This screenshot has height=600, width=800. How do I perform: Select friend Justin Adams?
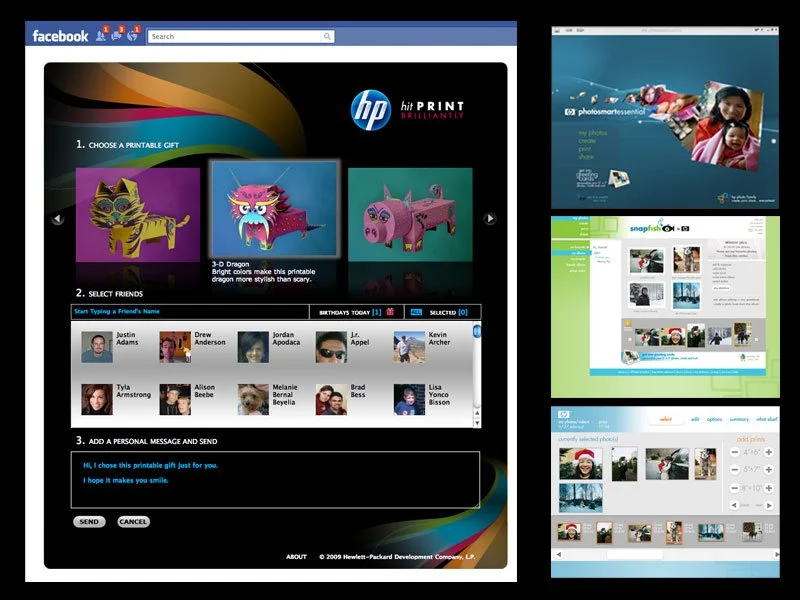[110, 347]
